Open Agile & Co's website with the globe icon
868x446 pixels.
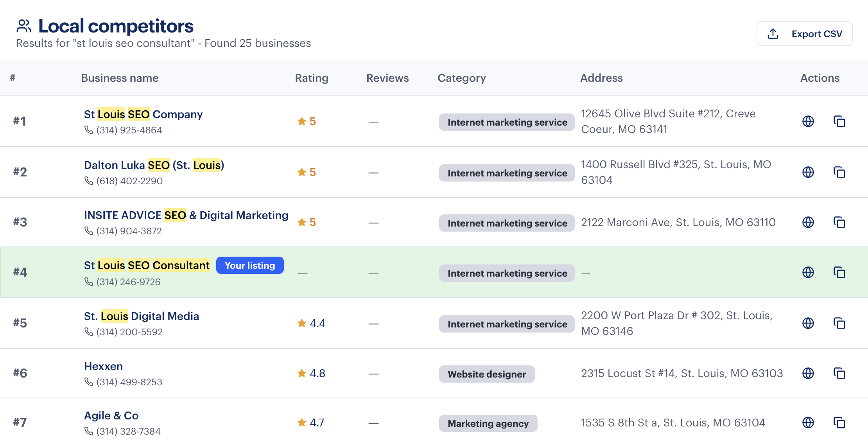[x=808, y=423]
